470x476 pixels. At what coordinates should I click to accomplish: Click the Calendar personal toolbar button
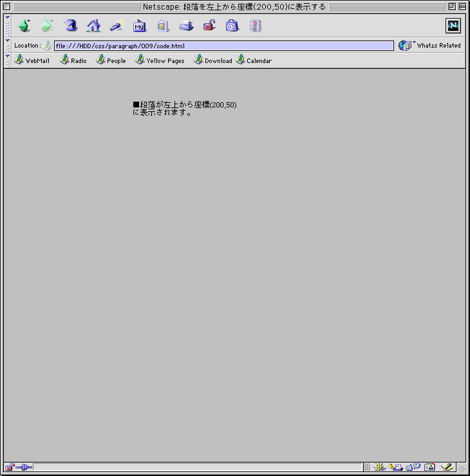(254, 60)
